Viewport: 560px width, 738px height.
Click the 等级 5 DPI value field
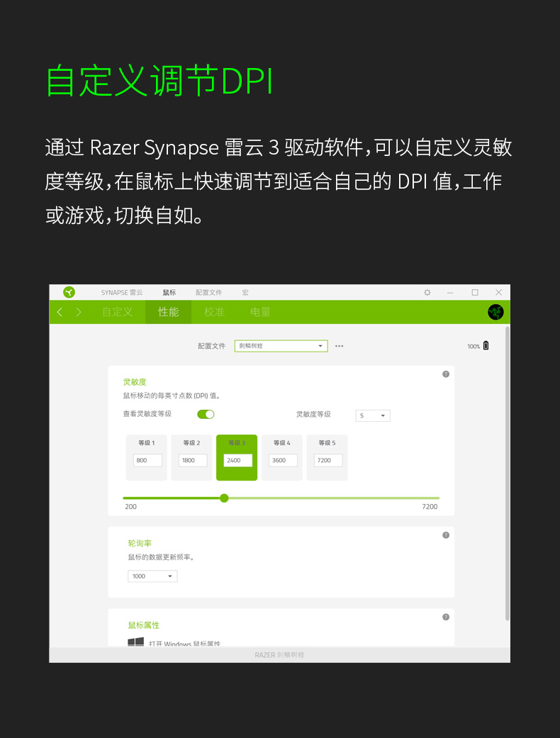328,460
